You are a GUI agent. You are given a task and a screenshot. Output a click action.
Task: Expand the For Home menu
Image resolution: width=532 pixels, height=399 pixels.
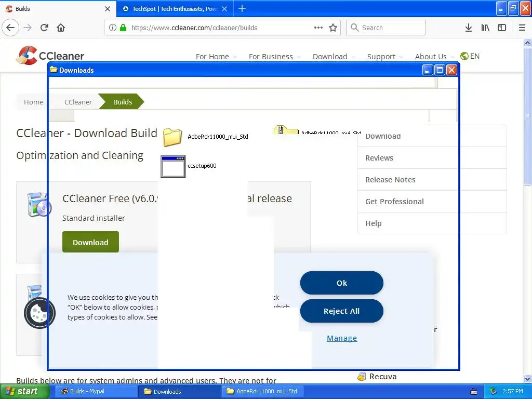[216, 57]
